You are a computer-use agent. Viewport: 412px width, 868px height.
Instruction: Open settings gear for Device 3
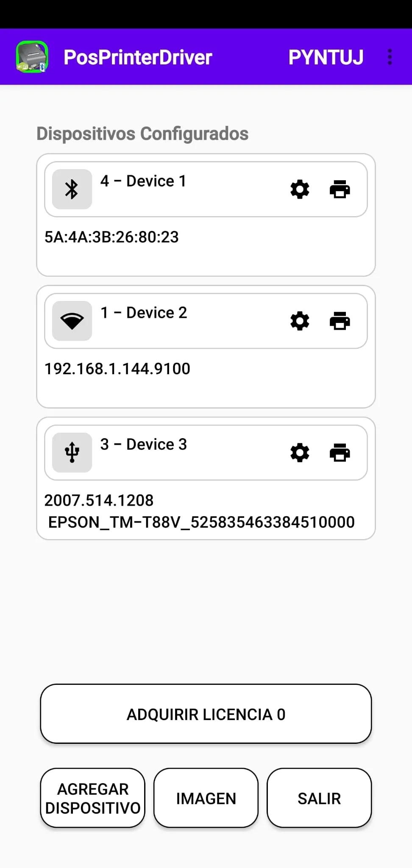point(300,452)
